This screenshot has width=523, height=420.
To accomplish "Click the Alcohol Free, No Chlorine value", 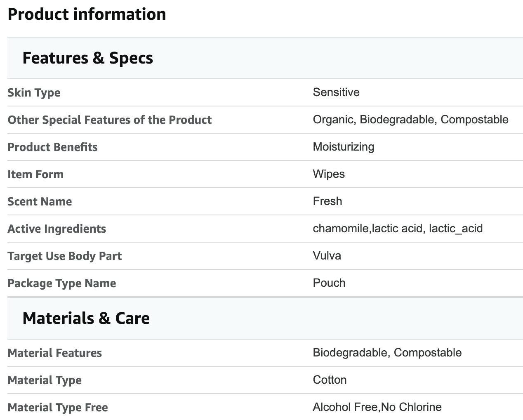I will tap(377, 407).
